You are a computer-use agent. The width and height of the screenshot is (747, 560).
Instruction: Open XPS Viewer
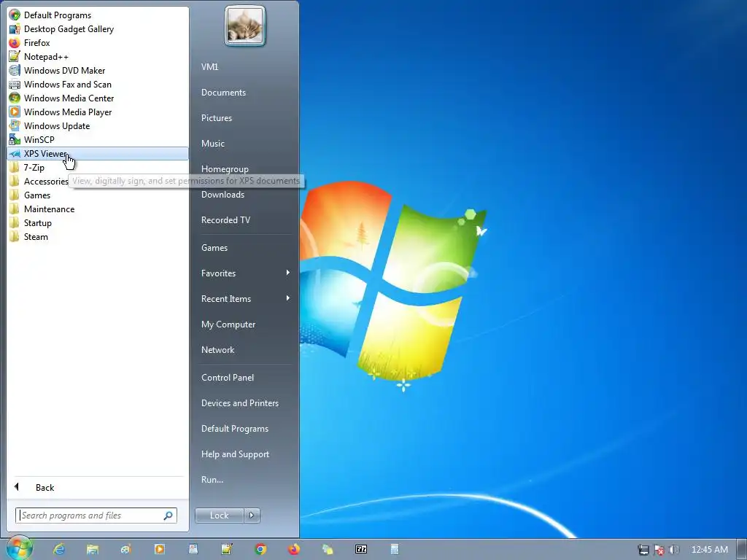pos(98,153)
